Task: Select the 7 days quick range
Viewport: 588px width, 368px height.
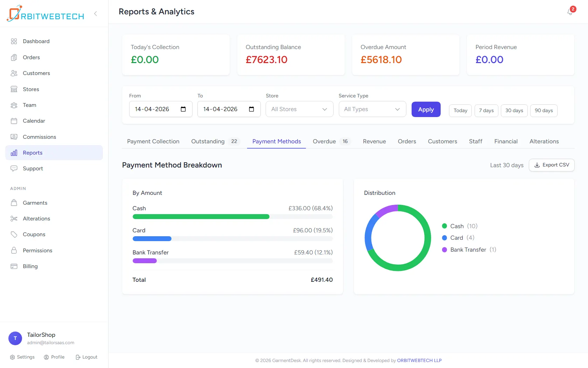Action: pos(486,111)
